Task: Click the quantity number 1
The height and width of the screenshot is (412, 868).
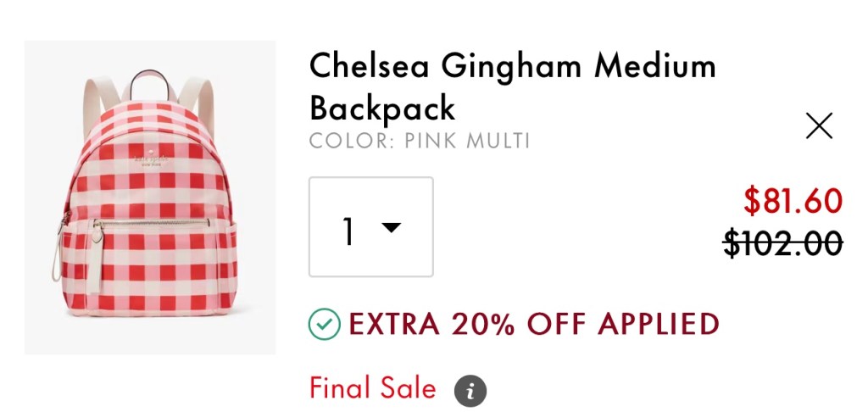Action: point(348,230)
